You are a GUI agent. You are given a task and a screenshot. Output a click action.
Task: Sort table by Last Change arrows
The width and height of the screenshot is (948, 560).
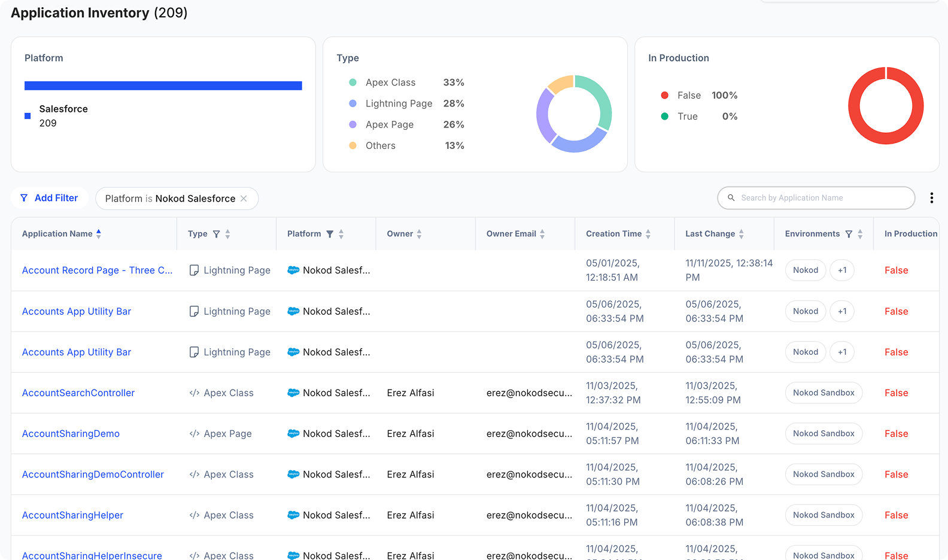coord(741,234)
